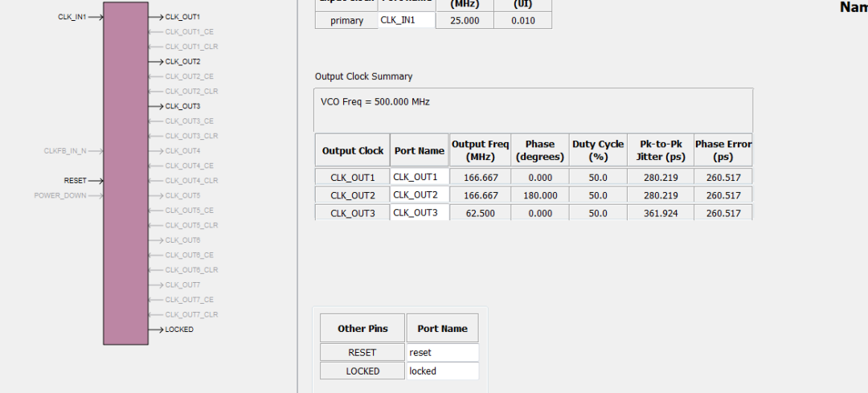Select the 180.000 phase cell for CLK_OUT2

[x=540, y=195]
